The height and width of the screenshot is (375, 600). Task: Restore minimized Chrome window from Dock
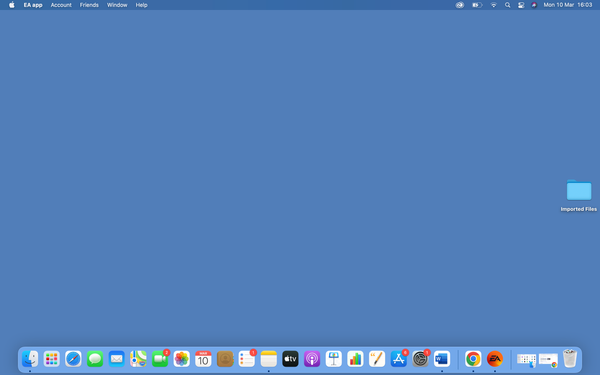coord(548,360)
